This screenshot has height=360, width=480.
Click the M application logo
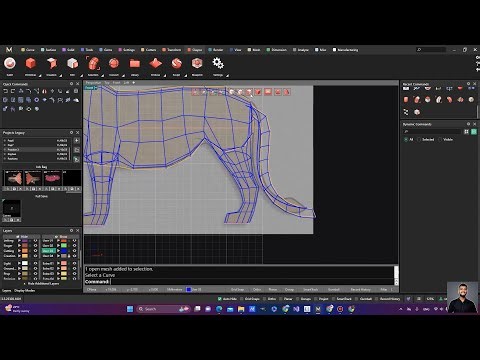pyautogui.click(x=9, y=50)
